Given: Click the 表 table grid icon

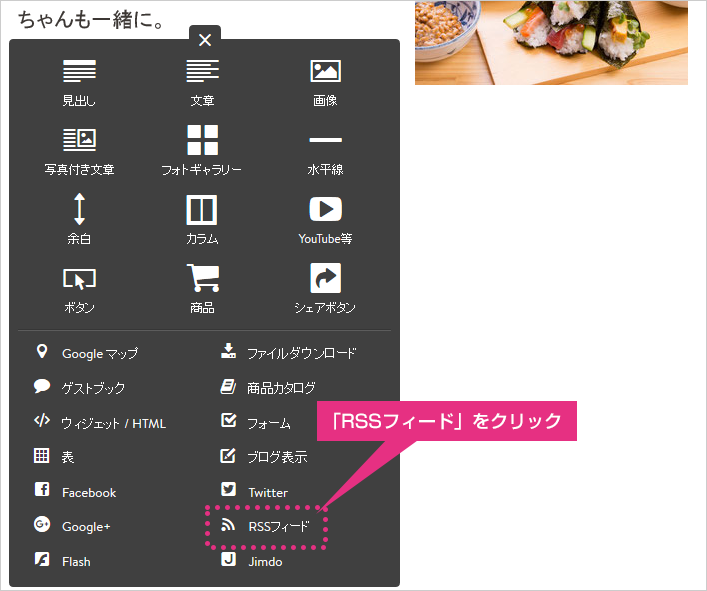Looking at the screenshot, I should point(41,455).
